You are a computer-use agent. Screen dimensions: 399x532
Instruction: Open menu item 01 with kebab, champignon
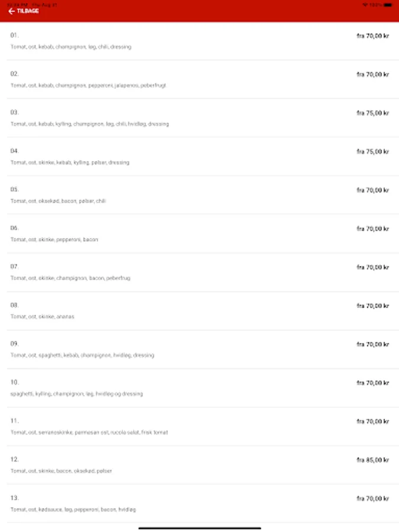(x=199, y=41)
